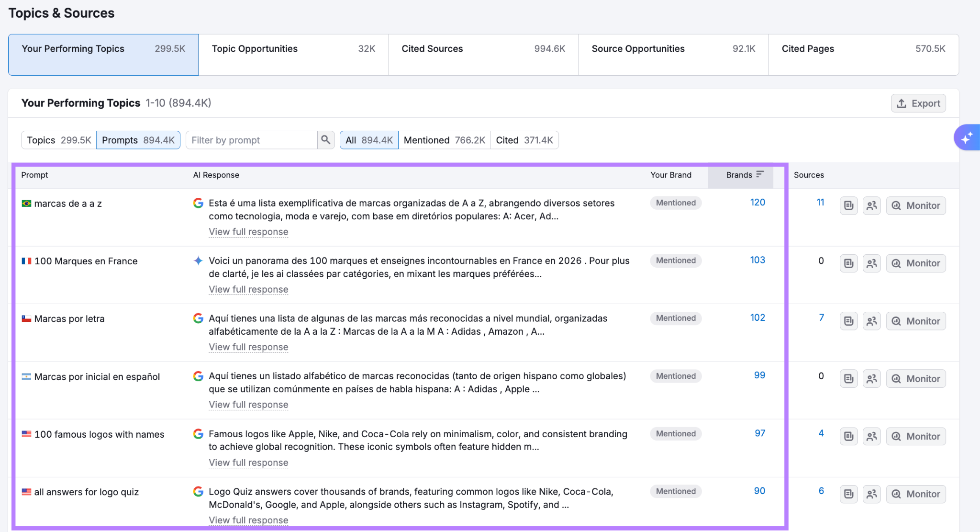This screenshot has height=532, width=980.
Task: Open the Topic Opportunities tab
Action: pyautogui.click(x=293, y=55)
